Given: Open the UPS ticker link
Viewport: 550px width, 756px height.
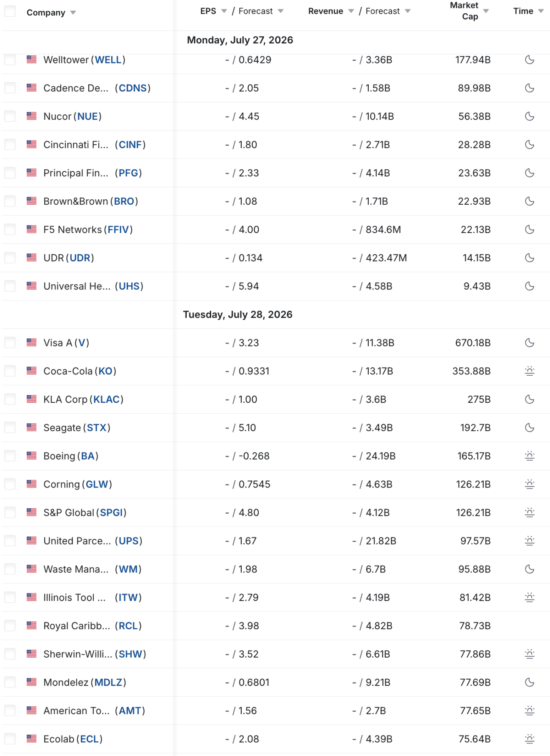Looking at the screenshot, I should tap(129, 541).
